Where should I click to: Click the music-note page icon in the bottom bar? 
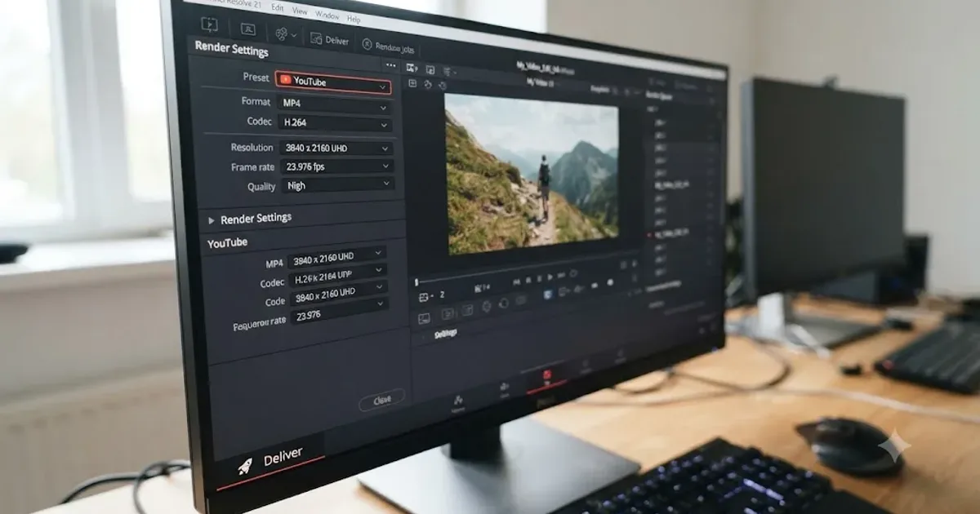[x=458, y=400]
